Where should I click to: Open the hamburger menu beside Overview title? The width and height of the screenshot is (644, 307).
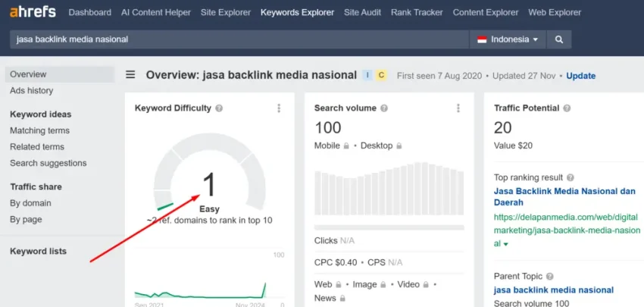(x=130, y=74)
